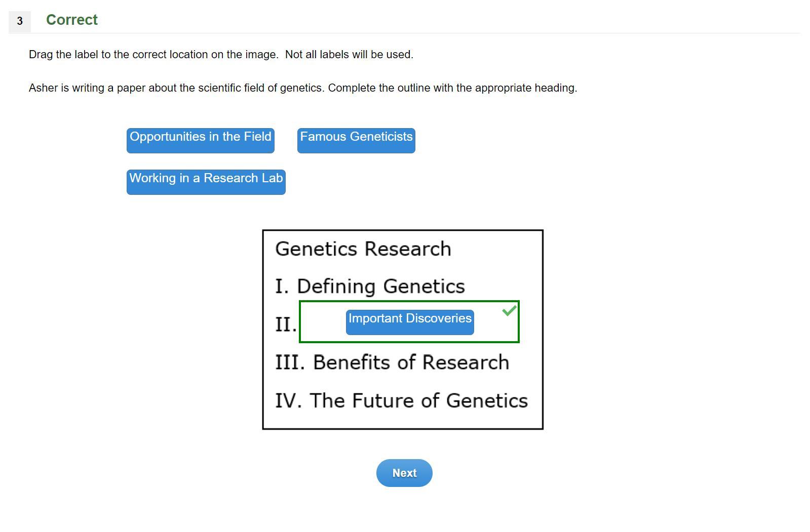
Task: Click the placed Important Discoveries label
Action: pyautogui.click(x=410, y=322)
